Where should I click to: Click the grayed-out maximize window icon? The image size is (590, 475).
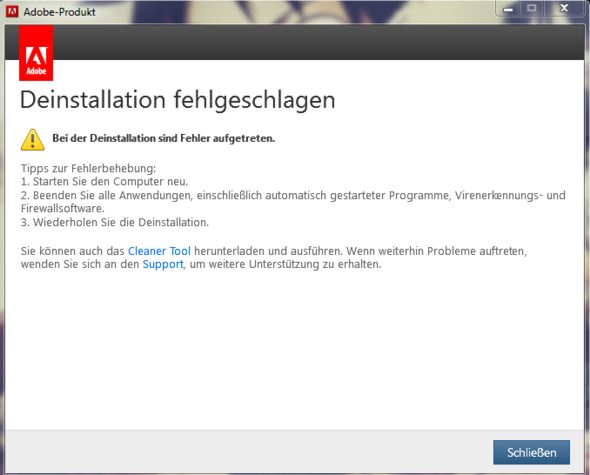tap(531, 8)
